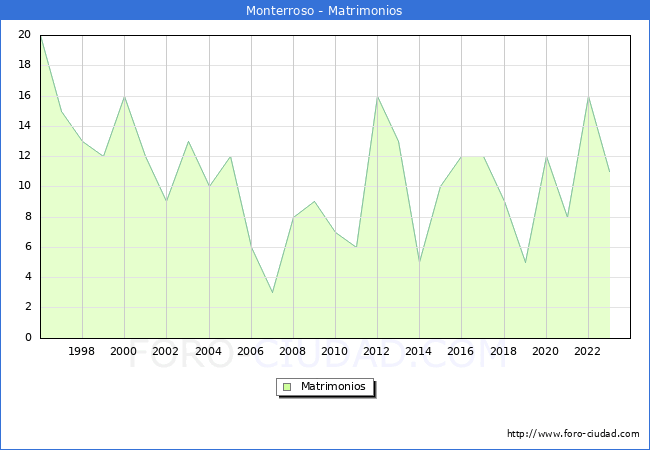
Task: Click the 2020 data point at 12
Action: pos(546,157)
